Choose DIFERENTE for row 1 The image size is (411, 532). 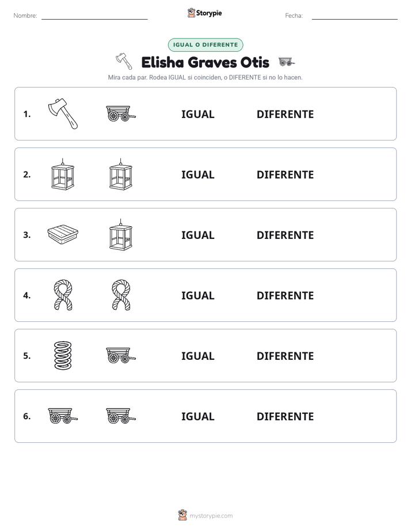(x=285, y=115)
